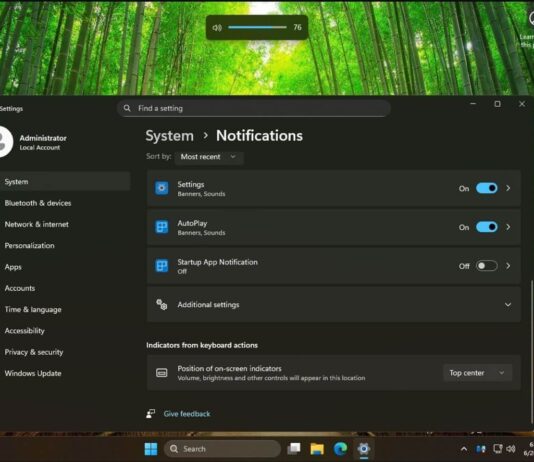The width and height of the screenshot is (534, 462).
Task: Click the speaker icon in volume flyout
Action: pos(217,27)
